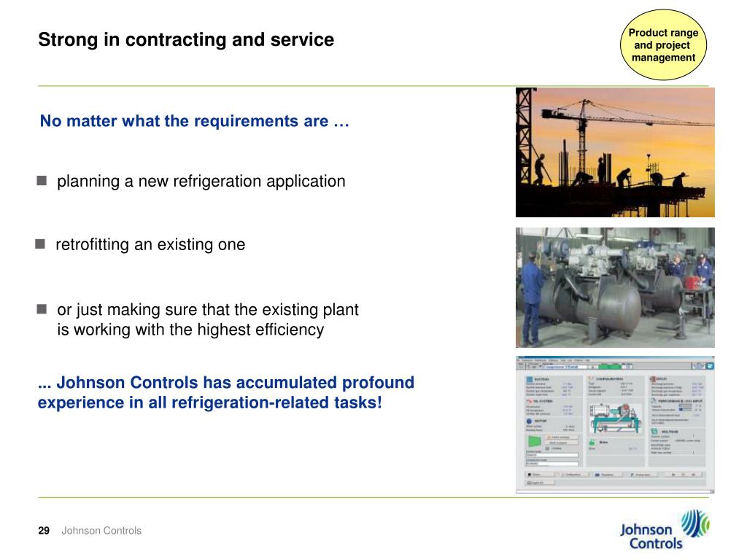
Task: Select the heading 'No matter what the requirements are …'
Action: [194, 121]
